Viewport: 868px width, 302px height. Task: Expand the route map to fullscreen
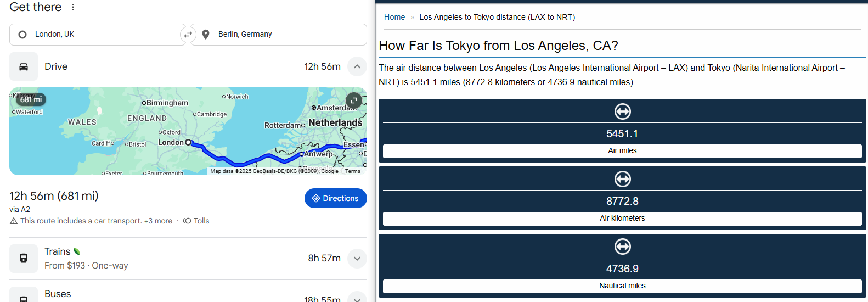click(x=354, y=100)
